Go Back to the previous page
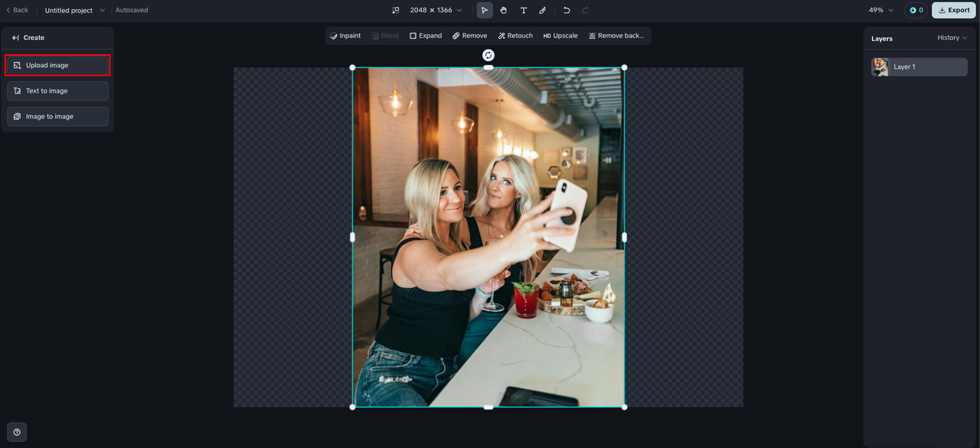 pyautogui.click(x=17, y=10)
